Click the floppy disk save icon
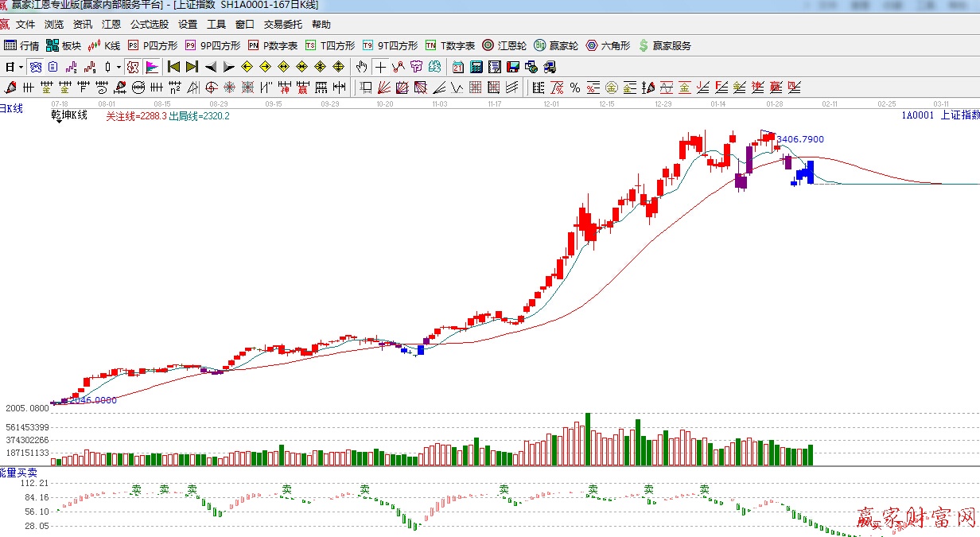 point(513,67)
